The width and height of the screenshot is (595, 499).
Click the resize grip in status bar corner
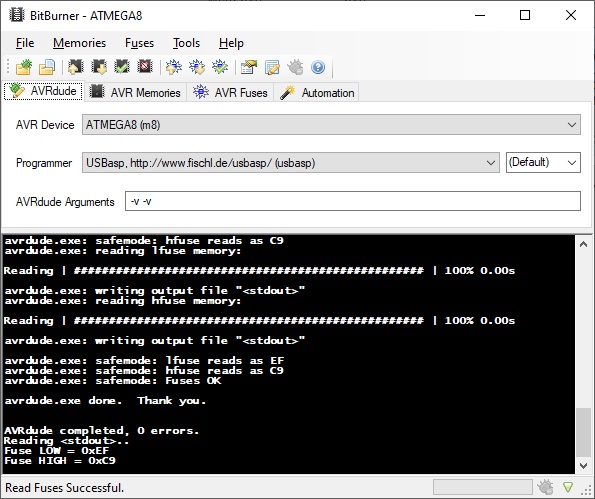coord(587,490)
